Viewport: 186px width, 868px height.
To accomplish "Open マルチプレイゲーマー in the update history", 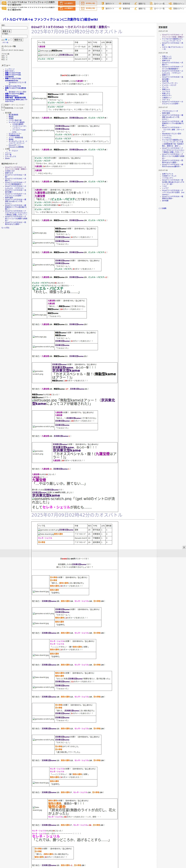I will coord(170,83).
